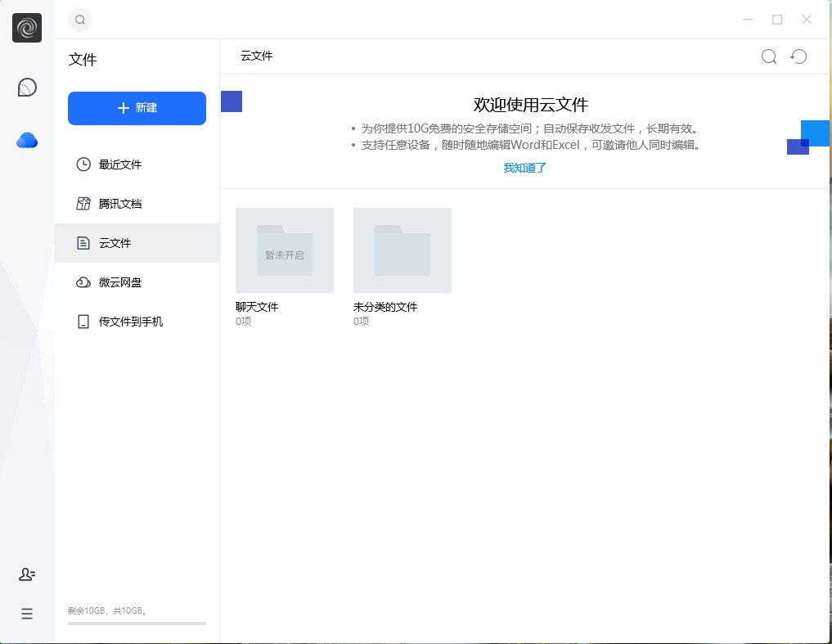Viewport: 832px width, 644px height.
Task: Click the 文件 panel heading
Action: coord(83,60)
